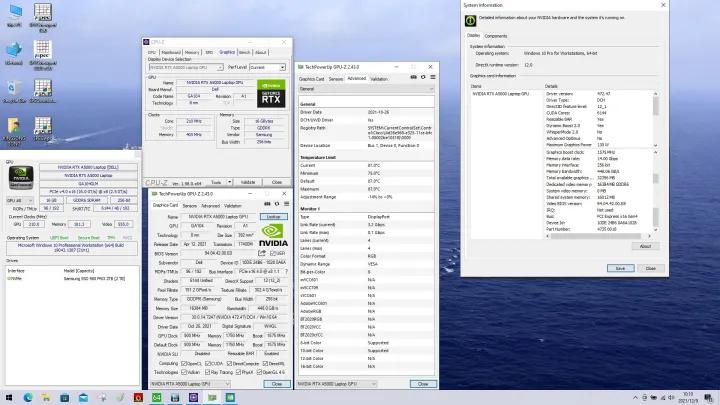Click the refresh icon in GPU-Z Graphics Card window
This screenshot has height=405, width=720.
[277, 204]
